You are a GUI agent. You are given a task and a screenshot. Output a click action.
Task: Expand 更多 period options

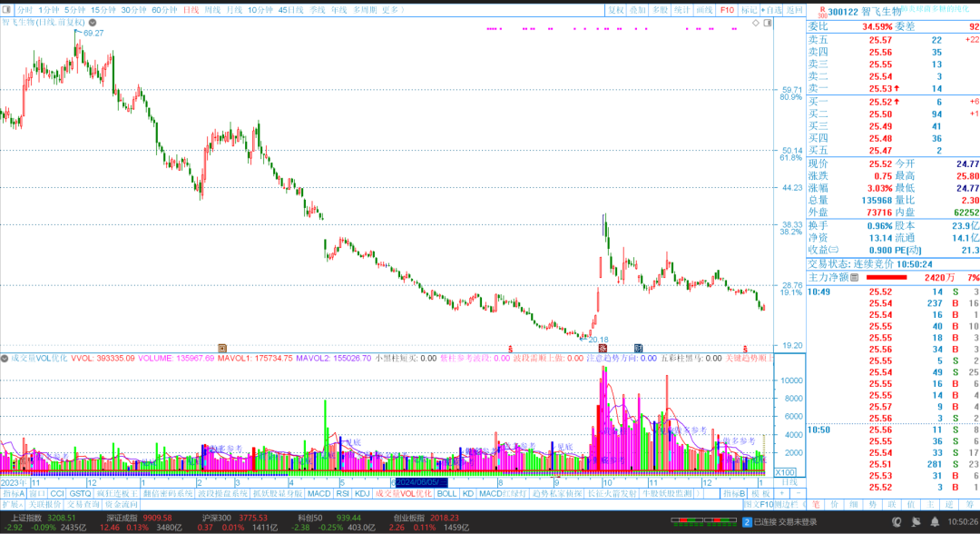click(392, 10)
